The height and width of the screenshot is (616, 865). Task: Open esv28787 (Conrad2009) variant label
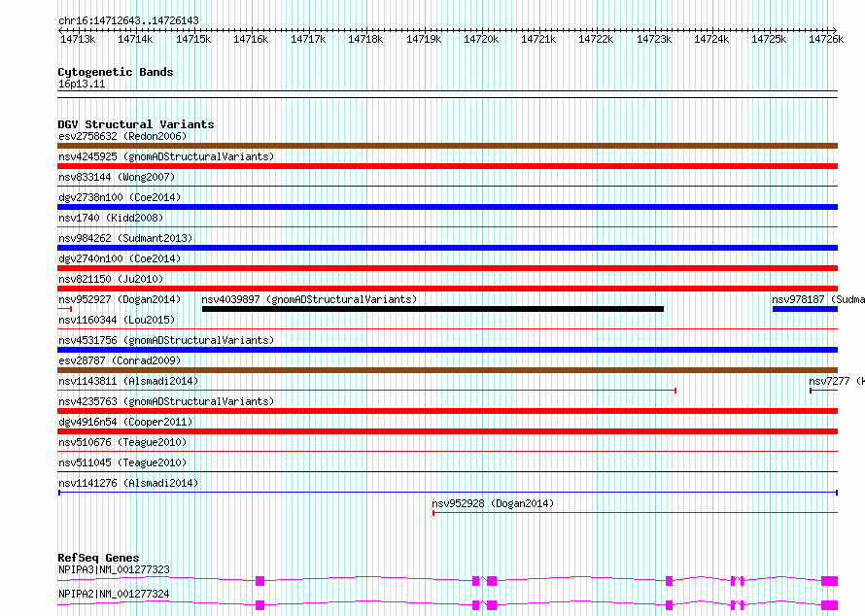tap(120, 360)
